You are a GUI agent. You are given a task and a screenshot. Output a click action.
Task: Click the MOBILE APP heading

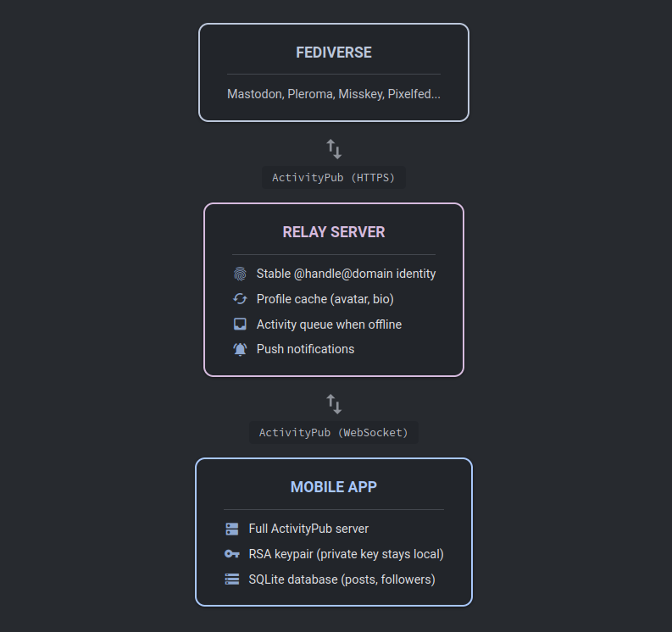tap(334, 487)
